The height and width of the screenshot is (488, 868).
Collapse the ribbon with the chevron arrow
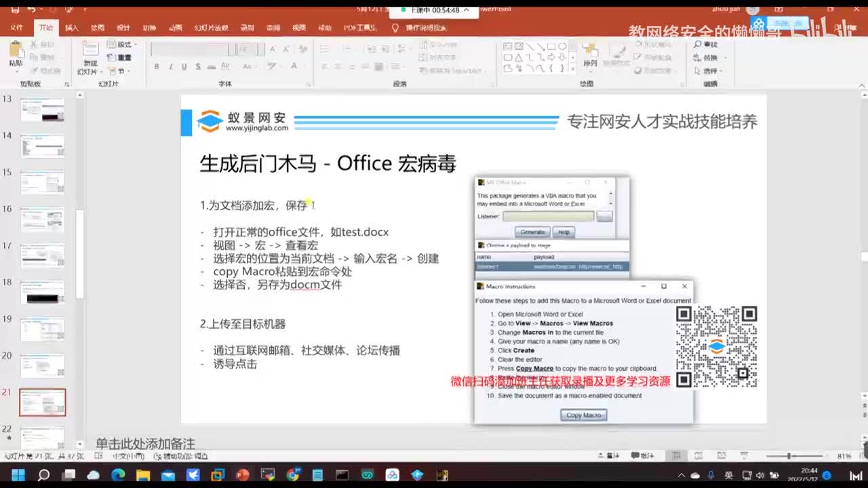coord(861,85)
